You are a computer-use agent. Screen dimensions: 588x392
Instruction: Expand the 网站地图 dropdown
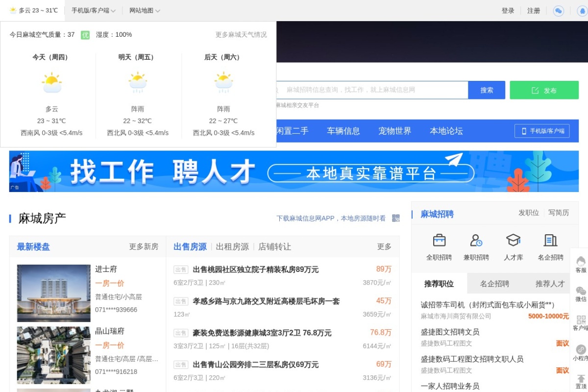click(145, 10)
